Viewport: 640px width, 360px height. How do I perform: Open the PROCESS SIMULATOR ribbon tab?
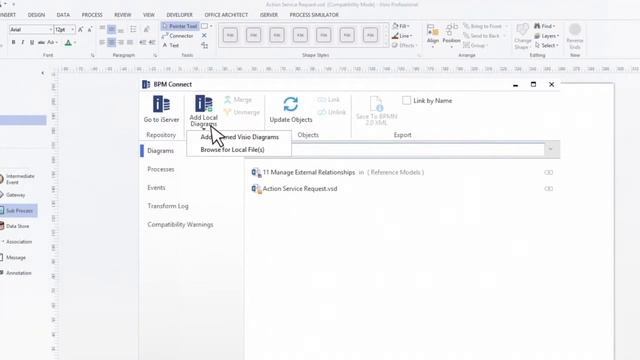[x=314, y=15]
